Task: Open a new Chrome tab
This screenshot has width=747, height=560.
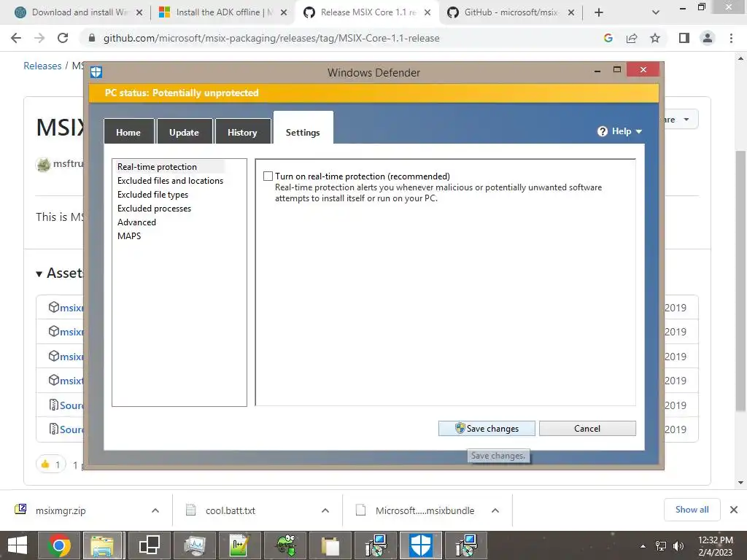Action: (x=599, y=12)
